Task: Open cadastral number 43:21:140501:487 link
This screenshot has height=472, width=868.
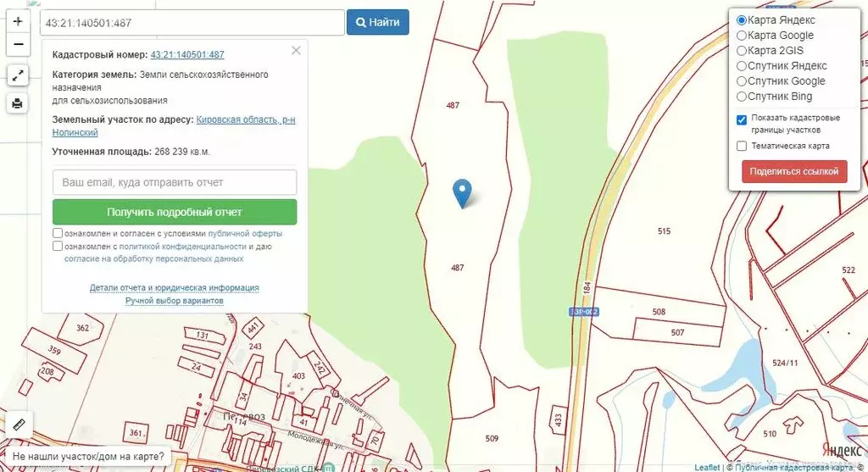Action: 187,55
